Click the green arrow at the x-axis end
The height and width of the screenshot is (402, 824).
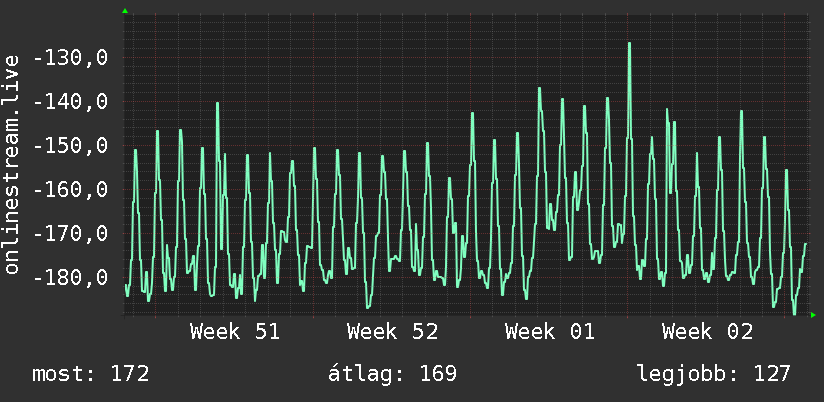click(x=813, y=315)
